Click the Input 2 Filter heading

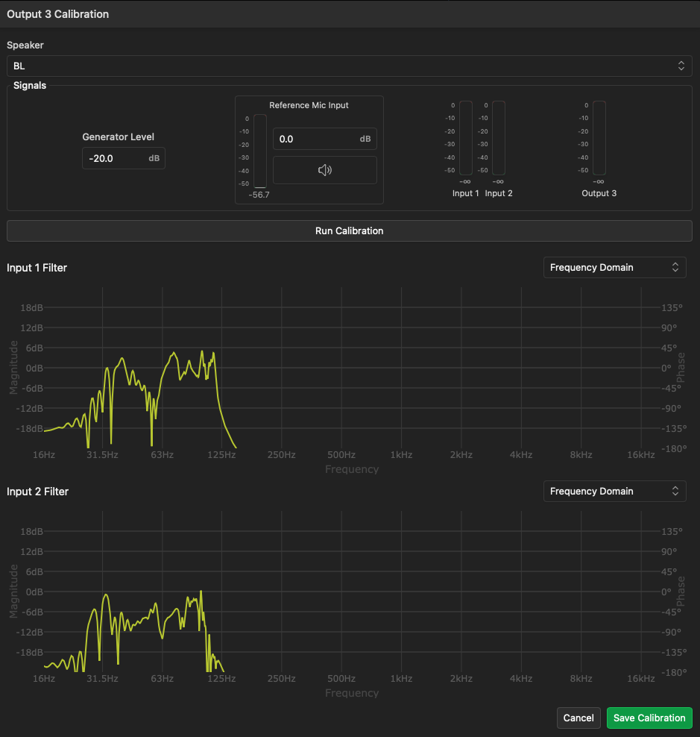pyautogui.click(x=37, y=492)
